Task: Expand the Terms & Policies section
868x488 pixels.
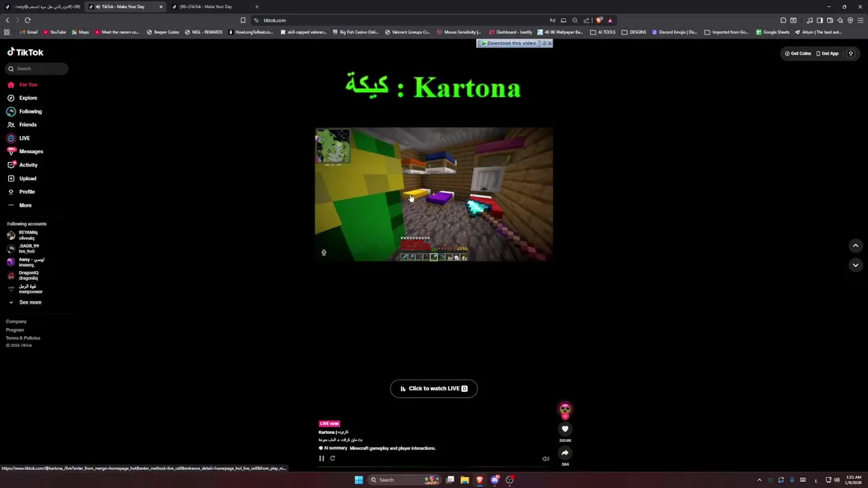Action: point(23,338)
